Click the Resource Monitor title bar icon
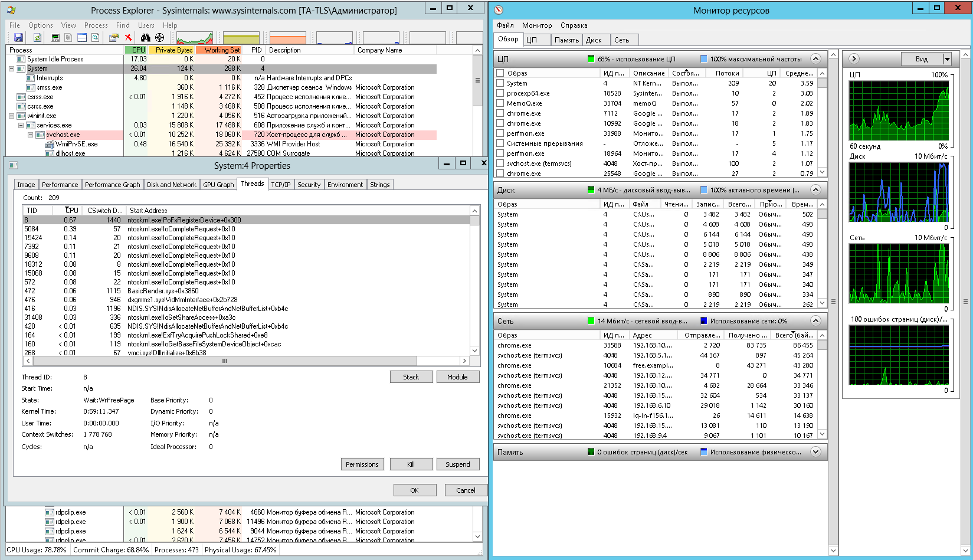973x560 pixels. (499, 10)
